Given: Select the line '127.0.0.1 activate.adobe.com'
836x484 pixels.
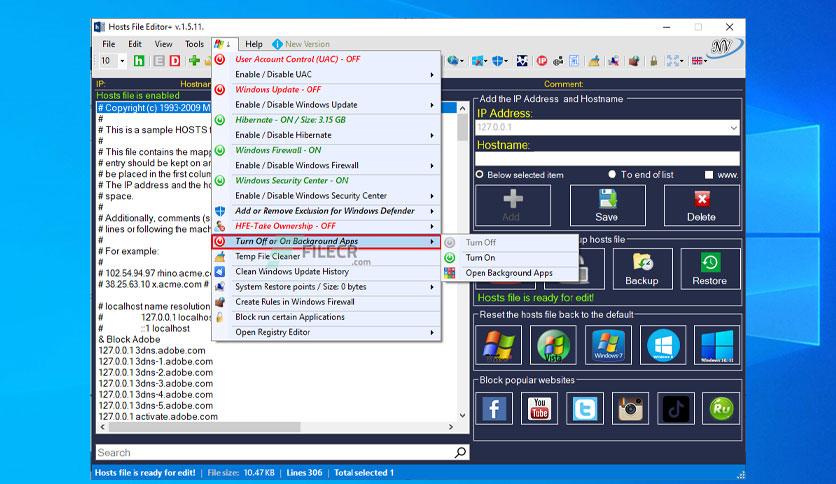Looking at the screenshot, I should coord(158,416).
